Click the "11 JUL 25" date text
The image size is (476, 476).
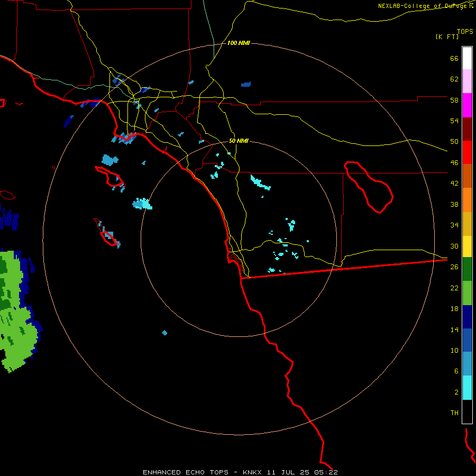coord(288,472)
